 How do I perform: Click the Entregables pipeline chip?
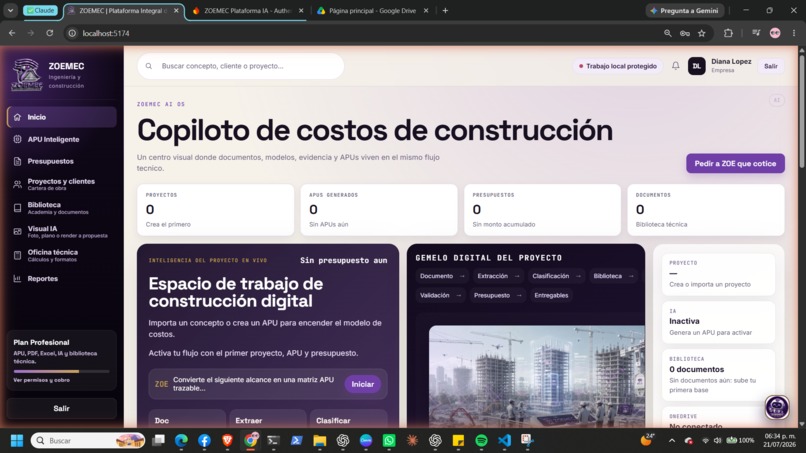(551, 296)
